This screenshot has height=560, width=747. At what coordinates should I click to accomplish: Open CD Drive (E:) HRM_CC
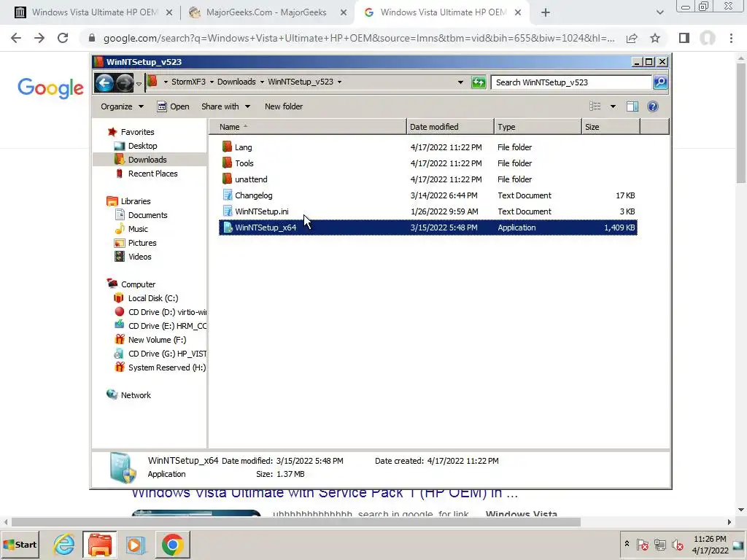pyautogui.click(x=160, y=326)
